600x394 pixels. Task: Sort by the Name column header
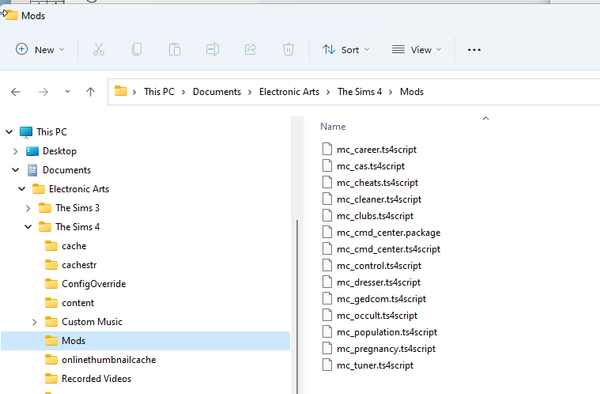point(333,127)
